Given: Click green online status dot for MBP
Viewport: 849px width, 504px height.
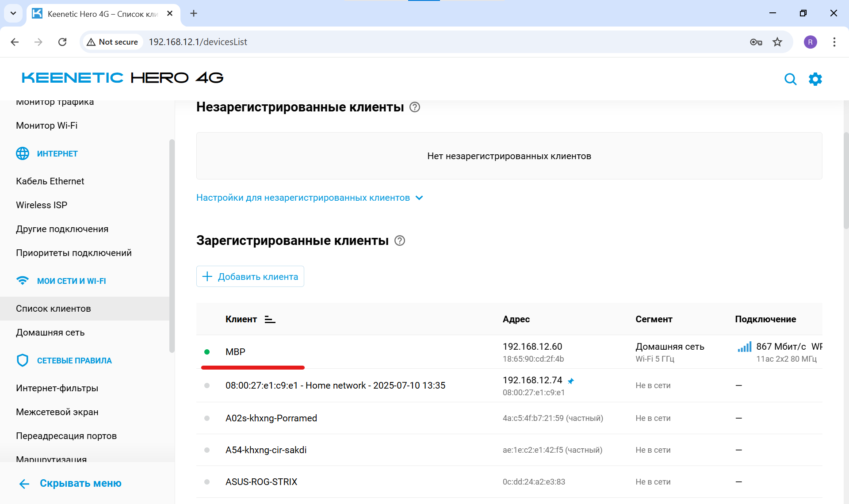Looking at the screenshot, I should (207, 352).
